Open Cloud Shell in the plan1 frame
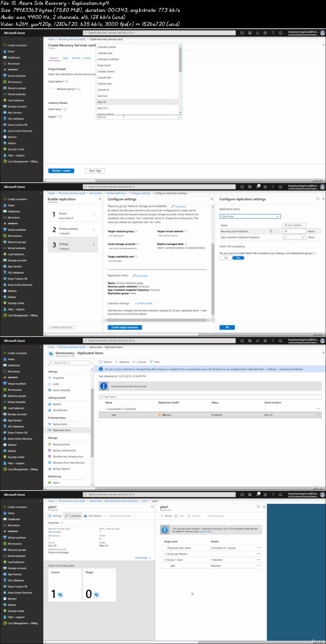The height and width of the screenshot is (644, 326). pos(242,495)
